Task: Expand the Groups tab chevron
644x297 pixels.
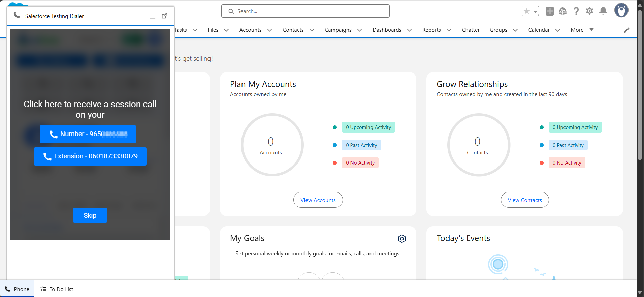Action: coord(515,30)
